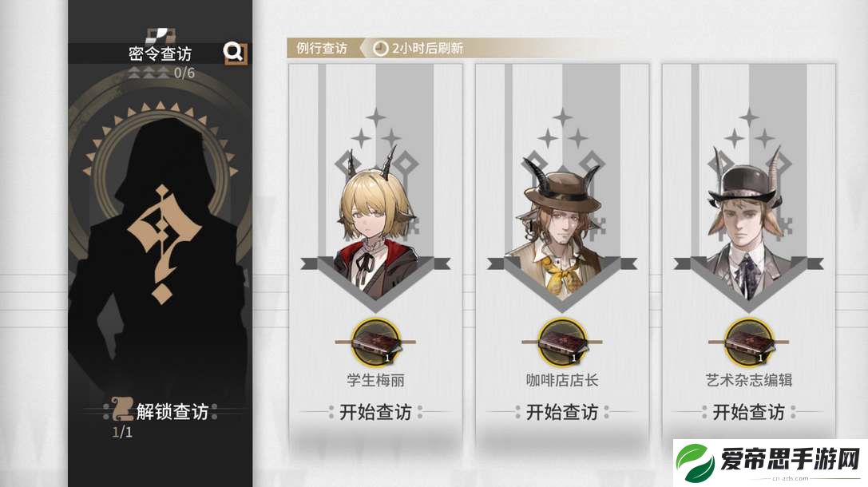Click the triangle progress icons near 0/6

[x=149, y=73]
